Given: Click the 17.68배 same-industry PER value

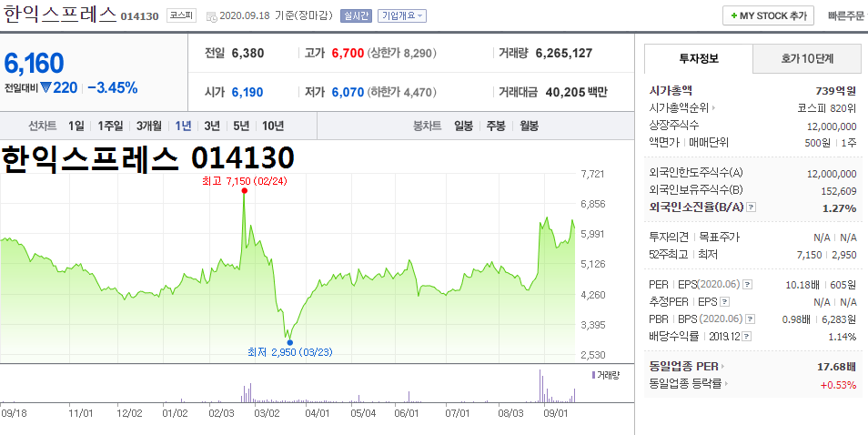Looking at the screenshot, I should 836,367.
